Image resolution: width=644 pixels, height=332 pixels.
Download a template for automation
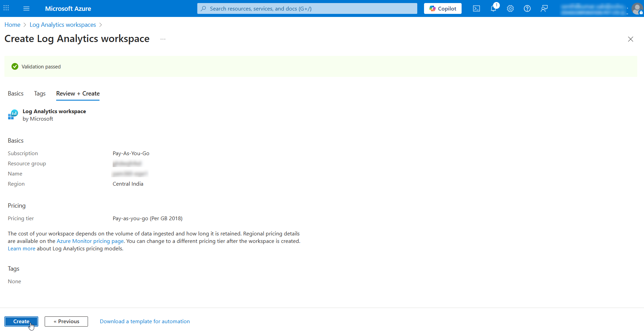pyautogui.click(x=145, y=321)
